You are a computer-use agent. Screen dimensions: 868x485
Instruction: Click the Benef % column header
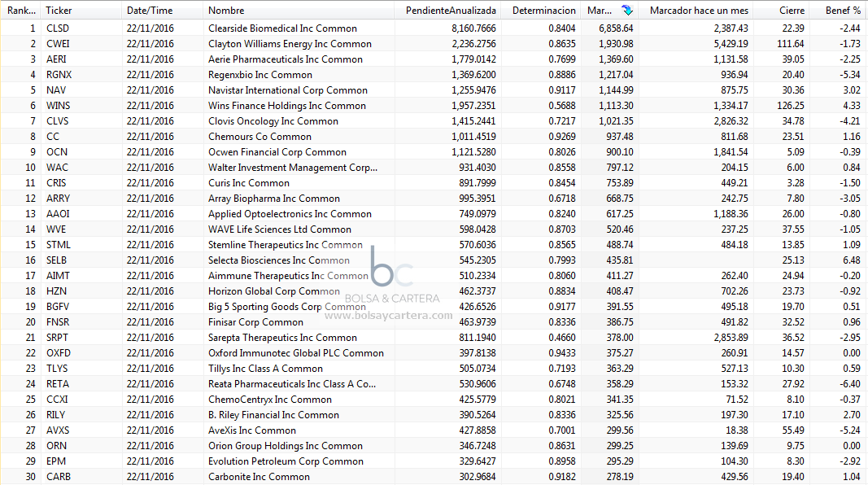pos(843,11)
